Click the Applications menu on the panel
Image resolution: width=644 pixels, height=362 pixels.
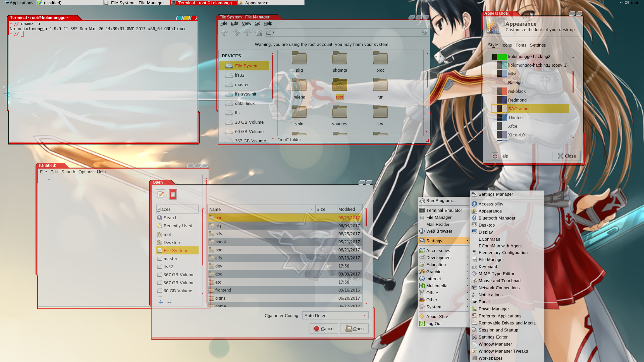(19, 3)
